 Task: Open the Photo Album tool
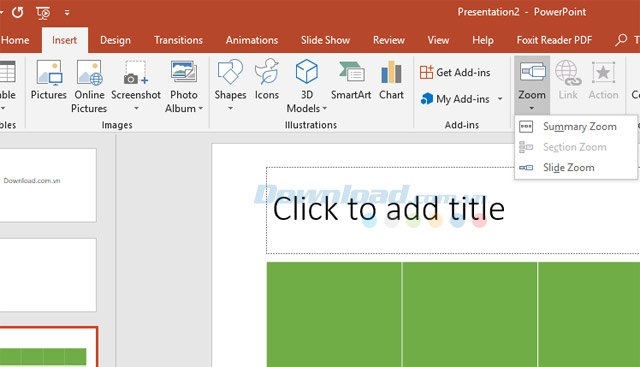[x=184, y=86]
